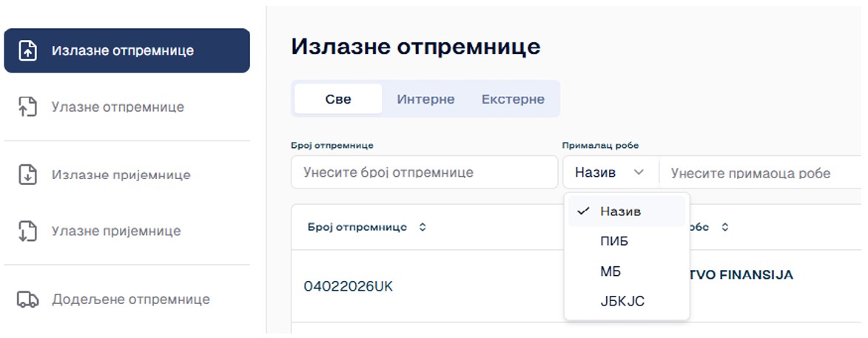Click the Улазне пријемнице sidebar icon
This screenshot has height=338, width=868.
tap(27, 231)
